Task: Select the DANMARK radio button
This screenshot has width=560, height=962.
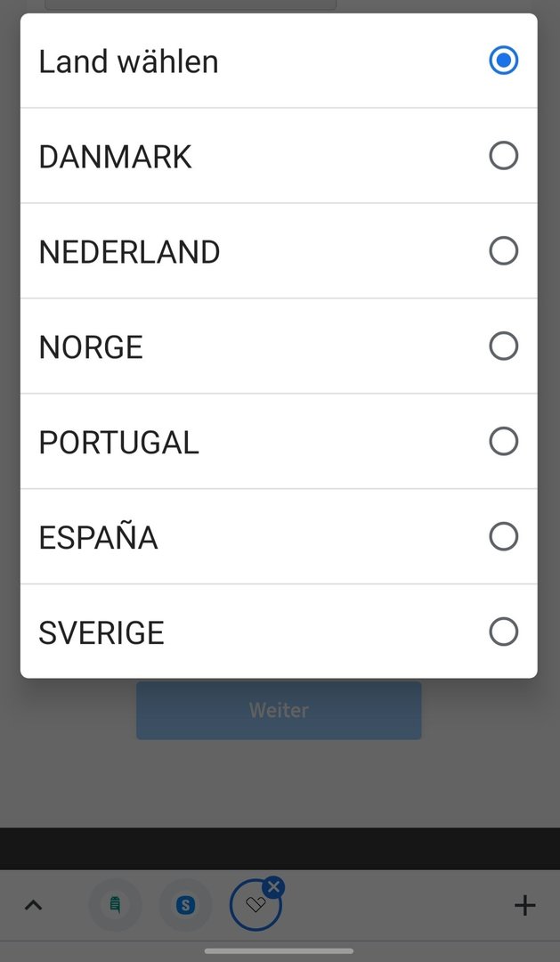Action: (x=503, y=156)
